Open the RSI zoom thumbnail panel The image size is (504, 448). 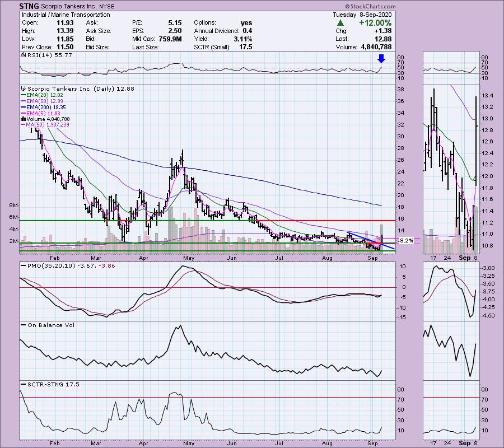[451, 67]
